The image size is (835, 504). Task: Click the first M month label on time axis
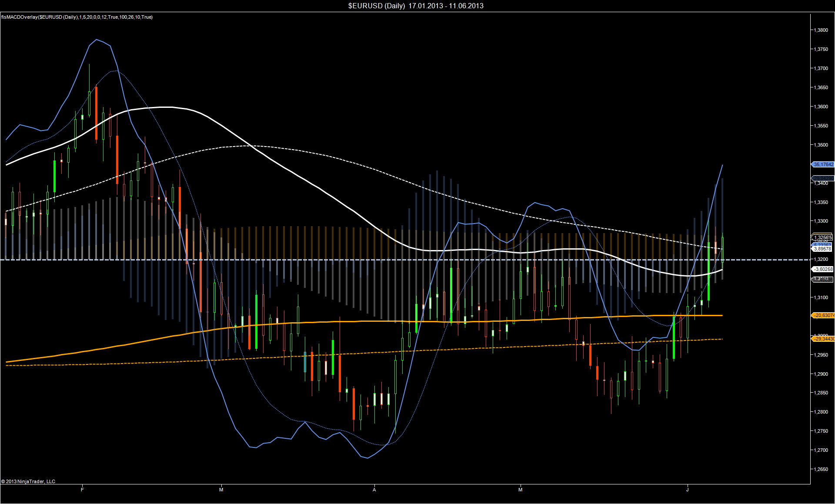coord(221,490)
